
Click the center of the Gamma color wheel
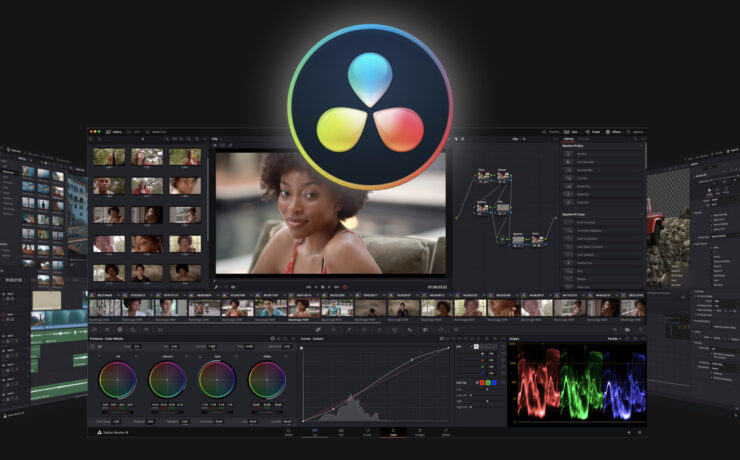click(x=167, y=380)
